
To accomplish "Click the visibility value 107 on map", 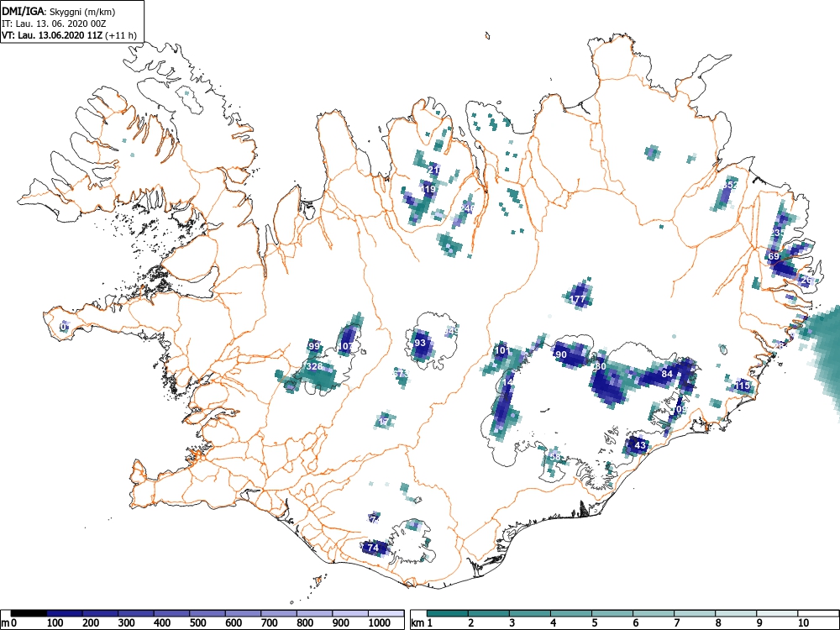I will coord(346,347).
